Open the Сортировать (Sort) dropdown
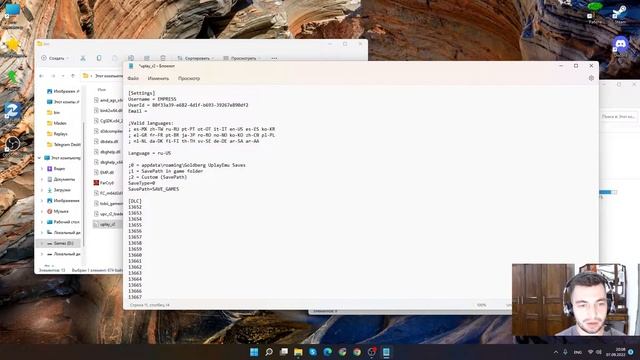The height and width of the screenshot is (360, 640). point(196,58)
